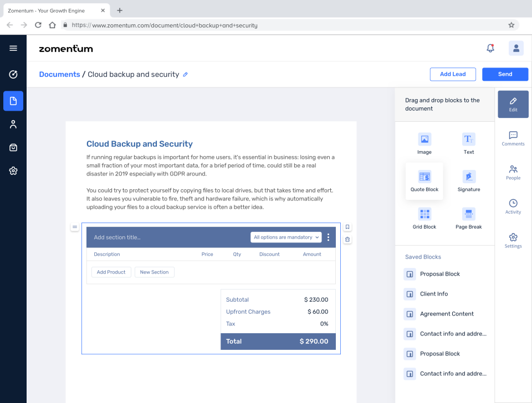Open the notifications bell

click(490, 48)
